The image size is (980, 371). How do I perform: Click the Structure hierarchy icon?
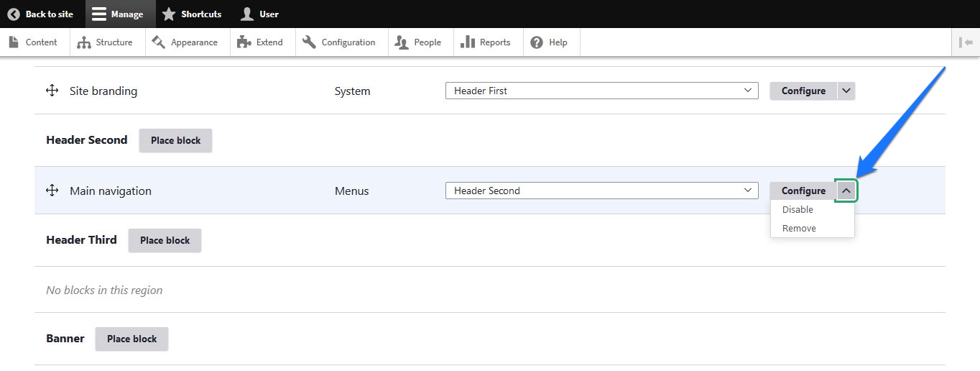83,42
